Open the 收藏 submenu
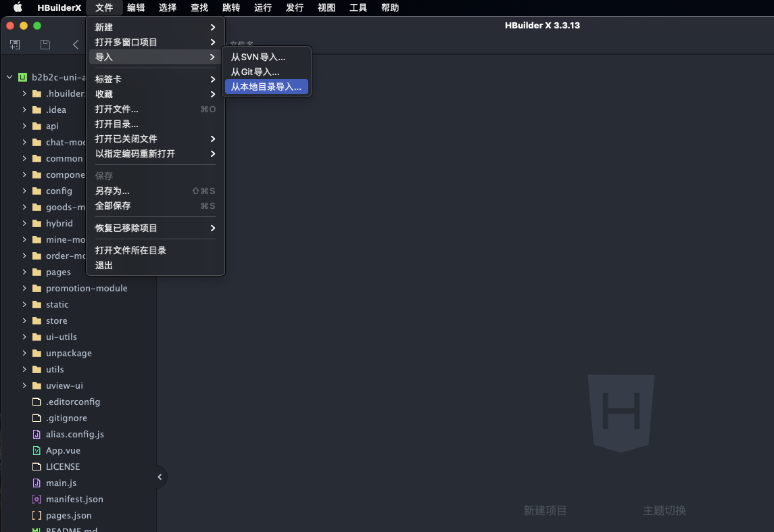 point(155,94)
